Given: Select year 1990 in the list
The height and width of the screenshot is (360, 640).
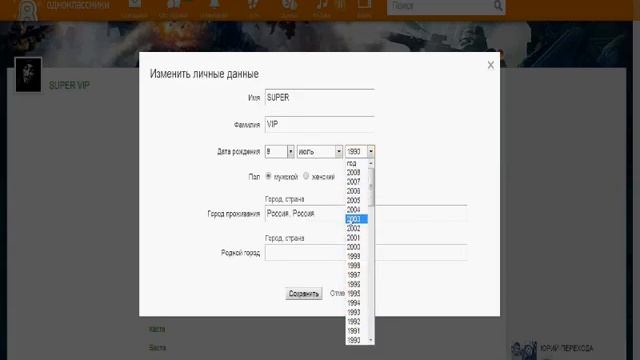Looking at the screenshot, I should pyautogui.click(x=356, y=340).
